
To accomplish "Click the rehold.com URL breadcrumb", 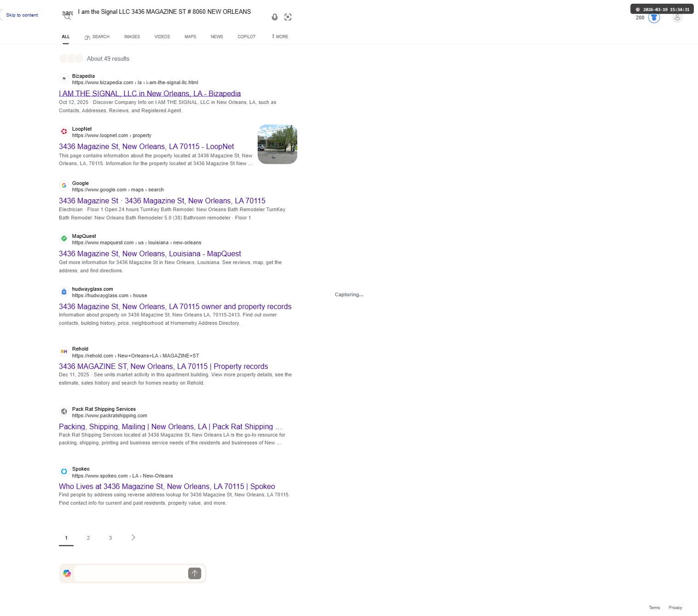I will (x=136, y=356).
